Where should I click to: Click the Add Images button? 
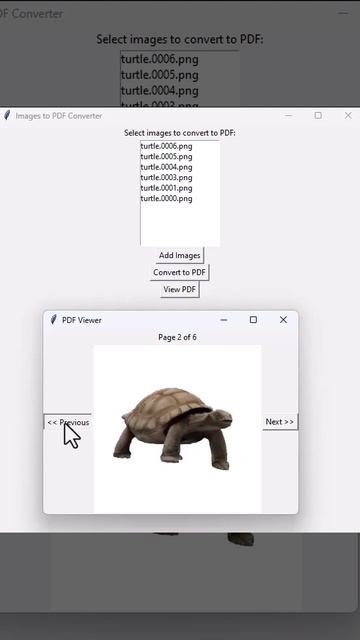coord(180,256)
